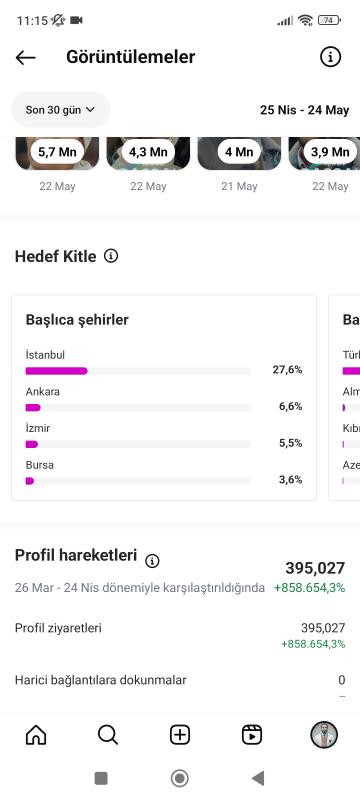Screen dimensions: 360x800
Task: Tap the back arrow icon
Action: point(25,58)
